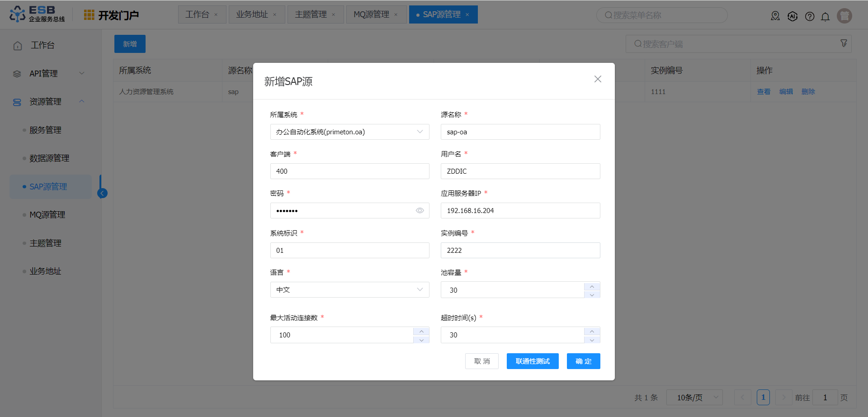The image size is (868, 417).
Task: Click the user avatar in top right
Action: coord(844,16)
